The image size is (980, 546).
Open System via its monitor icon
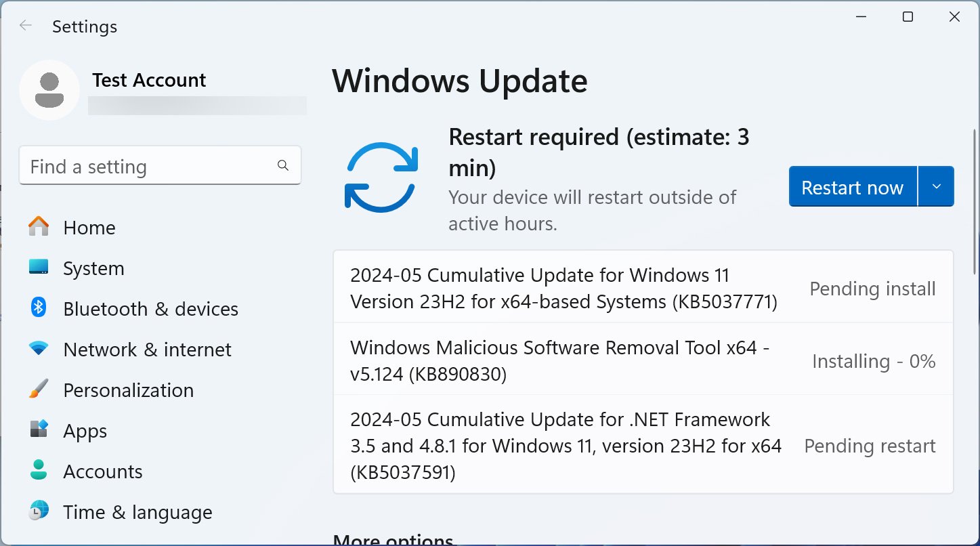tap(39, 268)
